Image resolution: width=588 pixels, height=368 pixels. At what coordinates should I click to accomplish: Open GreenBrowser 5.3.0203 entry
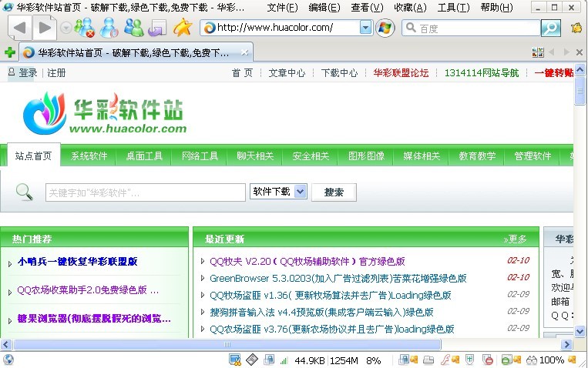[338, 278]
